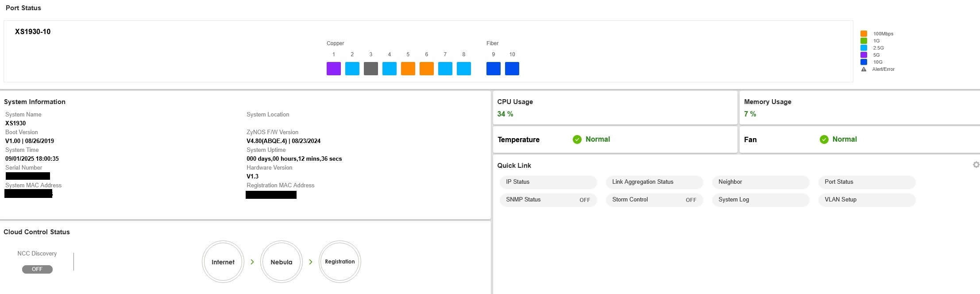The width and height of the screenshot is (980, 294).
Task: Click fiber port 9 icon
Action: 493,69
